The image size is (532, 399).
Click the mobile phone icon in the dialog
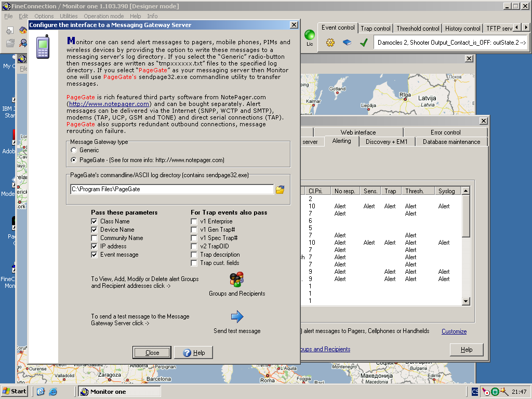(43, 46)
